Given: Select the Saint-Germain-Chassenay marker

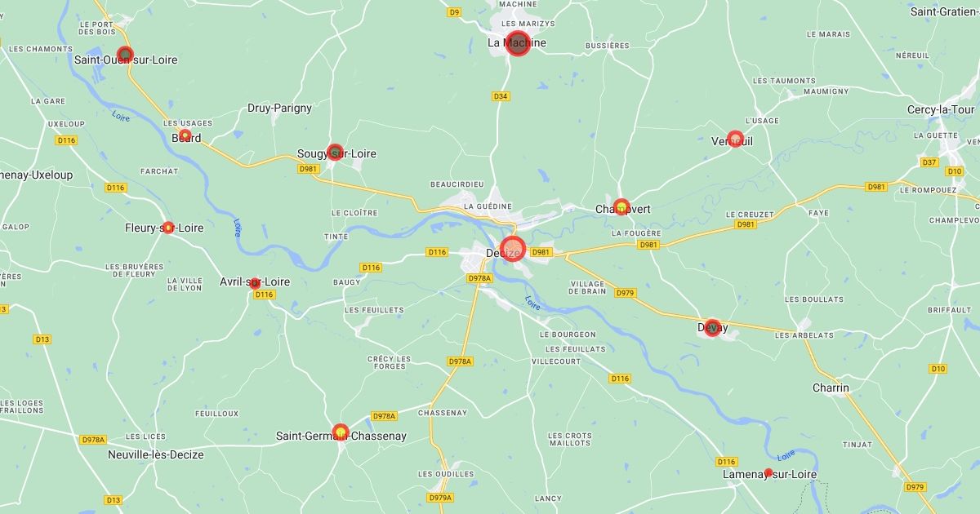Looking at the screenshot, I should [x=341, y=431].
